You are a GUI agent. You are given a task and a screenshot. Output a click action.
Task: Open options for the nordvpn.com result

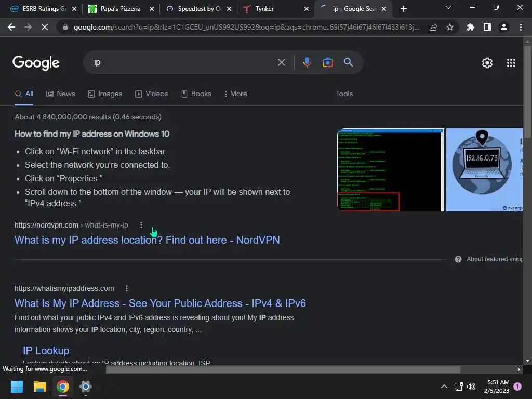(141, 225)
